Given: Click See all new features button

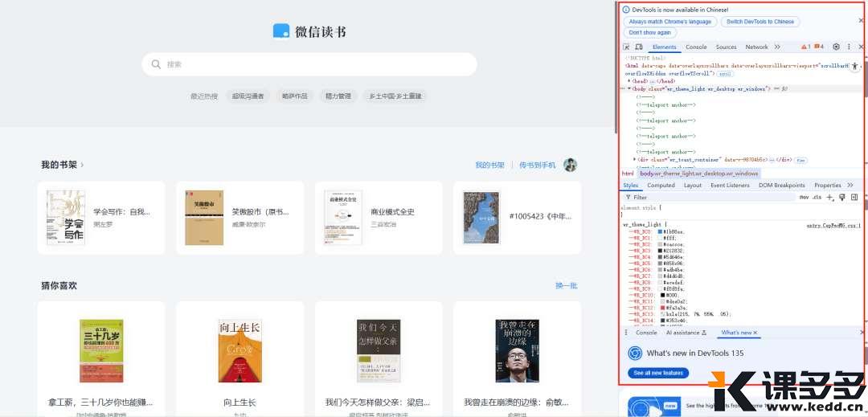Looking at the screenshot, I should tap(658, 374).
